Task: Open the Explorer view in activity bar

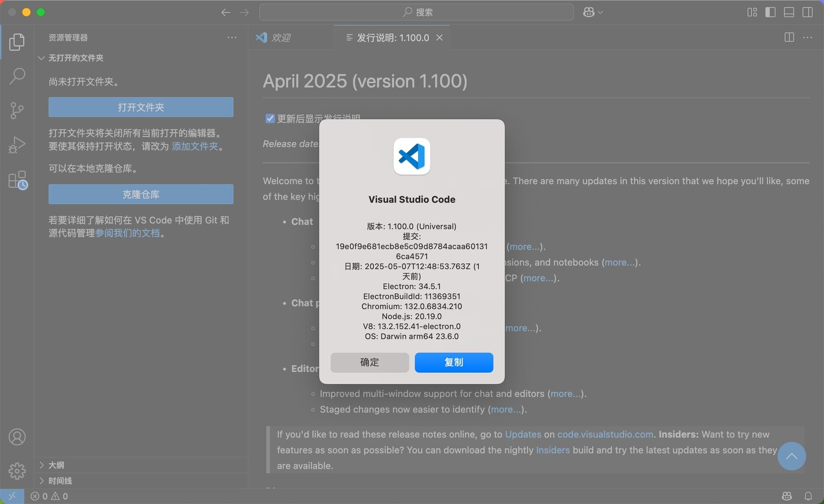Action: [17, 42]
